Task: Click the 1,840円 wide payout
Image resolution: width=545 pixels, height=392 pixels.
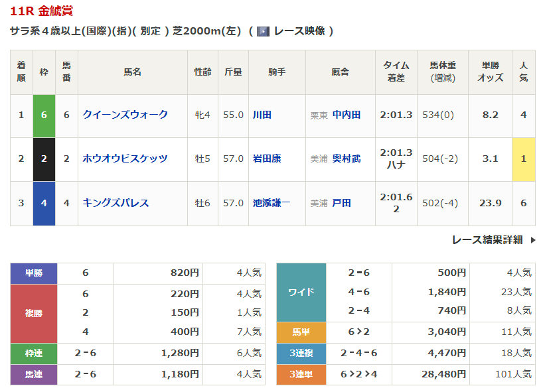Action: 447,292
